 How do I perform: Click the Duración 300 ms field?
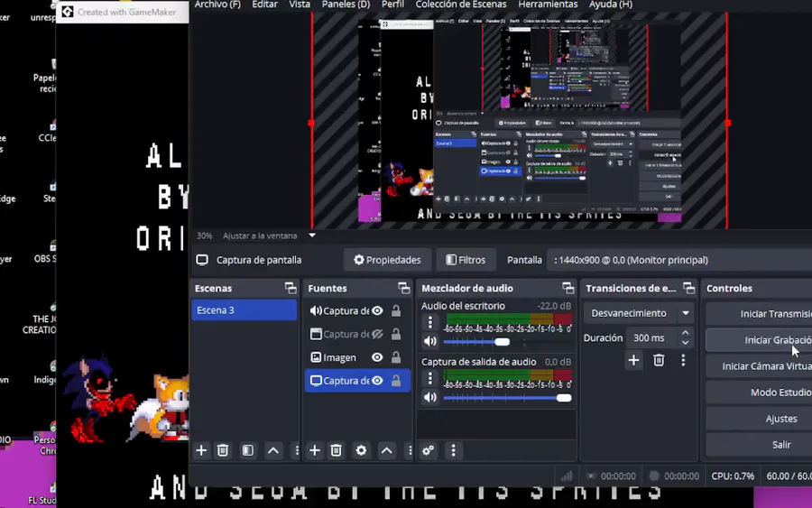[x=652, y=337]
